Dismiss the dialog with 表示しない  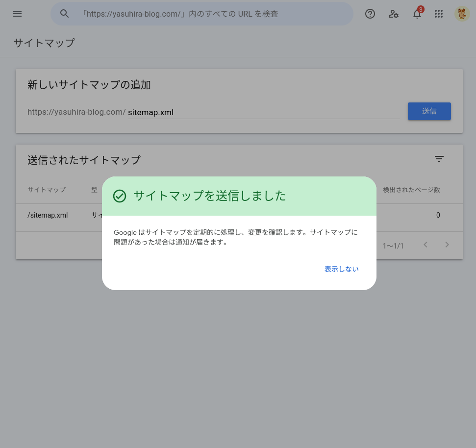(x=341, y=269)
